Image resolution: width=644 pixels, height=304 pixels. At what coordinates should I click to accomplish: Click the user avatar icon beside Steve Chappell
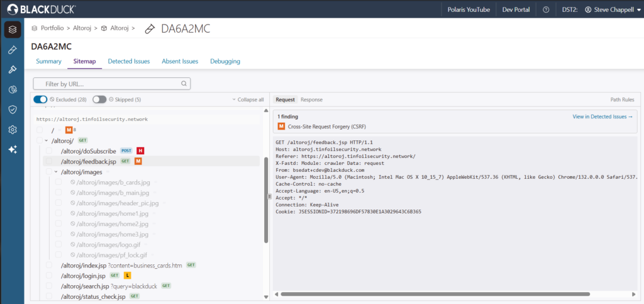click(588, 9)
